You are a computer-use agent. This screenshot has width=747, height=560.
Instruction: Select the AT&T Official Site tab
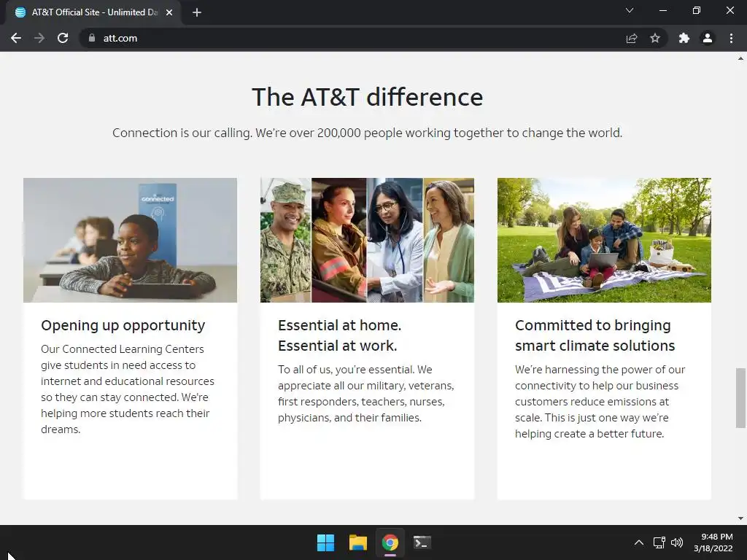point(93,13)
